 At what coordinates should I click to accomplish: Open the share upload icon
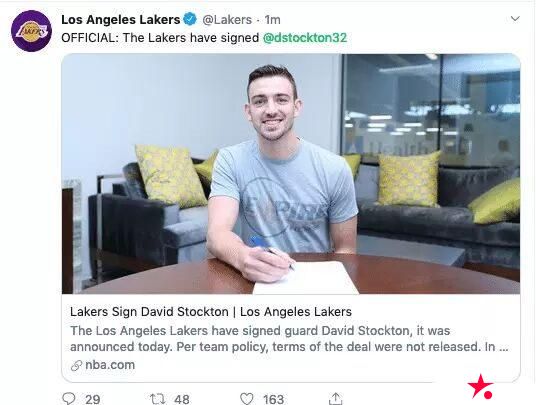tap(335, 398)
